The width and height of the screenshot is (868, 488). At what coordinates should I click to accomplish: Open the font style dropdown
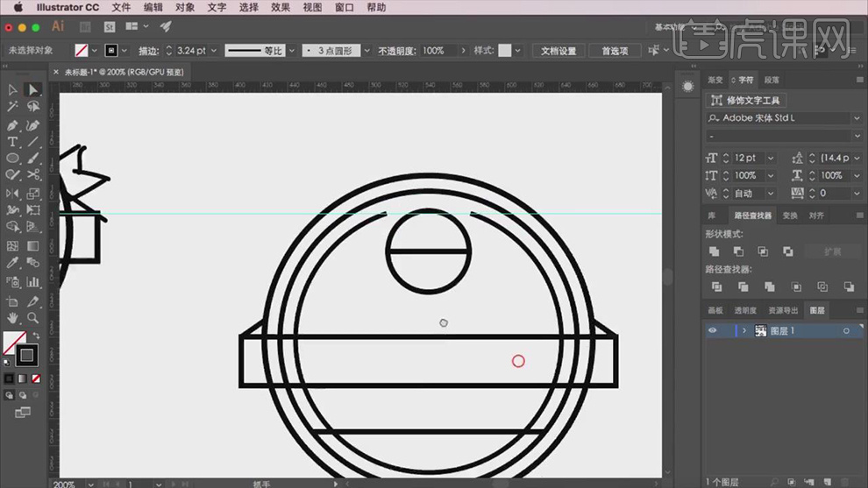pyautogui.click(x=857, y=136)
